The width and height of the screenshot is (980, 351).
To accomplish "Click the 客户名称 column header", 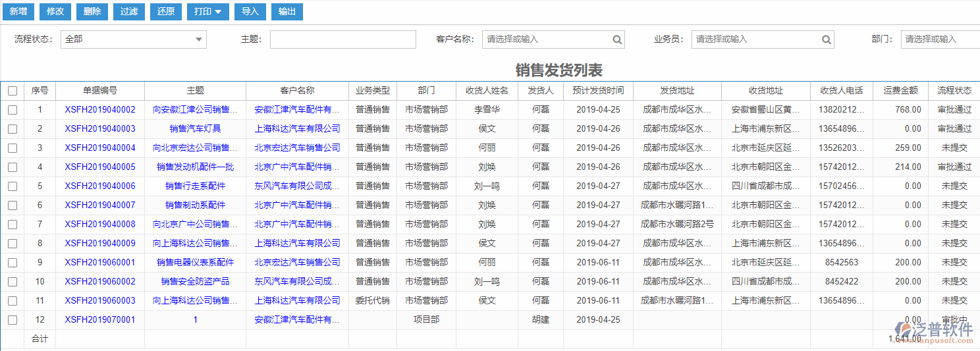I will coord(298,91).
